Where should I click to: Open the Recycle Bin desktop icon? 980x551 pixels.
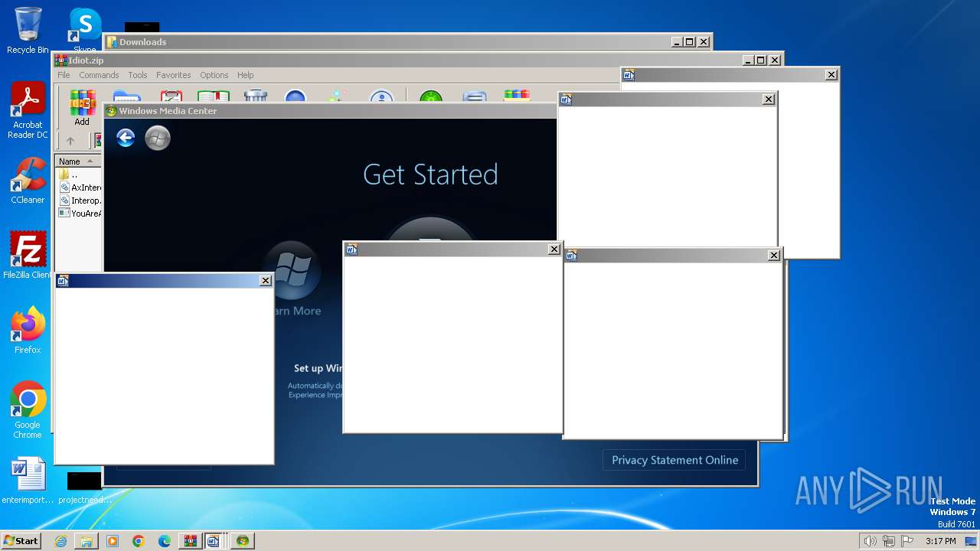pos(28,31)
